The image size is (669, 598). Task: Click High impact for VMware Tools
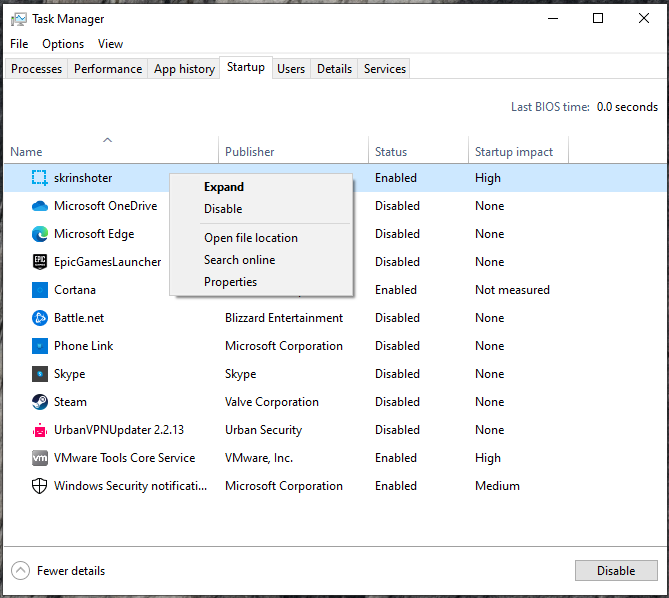[488, 458]
